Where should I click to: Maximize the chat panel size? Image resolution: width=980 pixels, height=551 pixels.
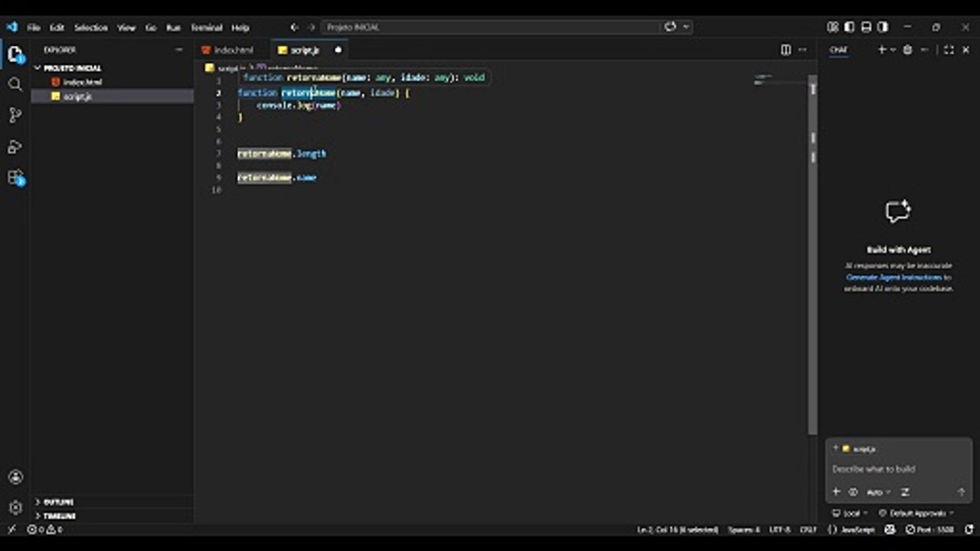click(x=949, y=50)
